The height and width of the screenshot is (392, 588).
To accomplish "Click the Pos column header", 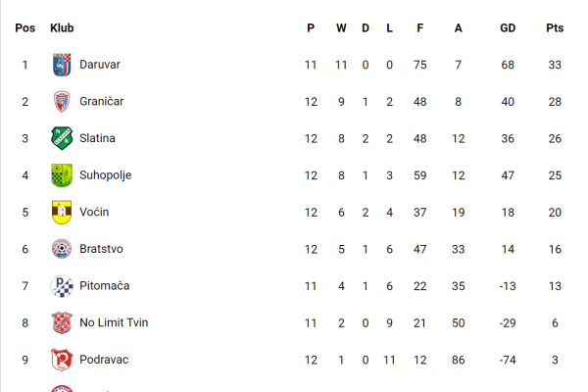I will 25,28.
